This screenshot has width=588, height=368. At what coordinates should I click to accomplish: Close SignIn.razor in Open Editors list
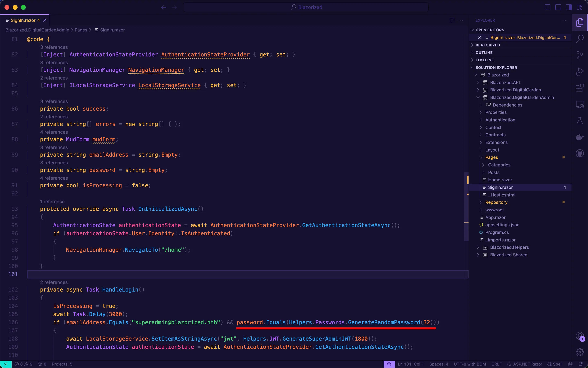click(x=480, y=37)
